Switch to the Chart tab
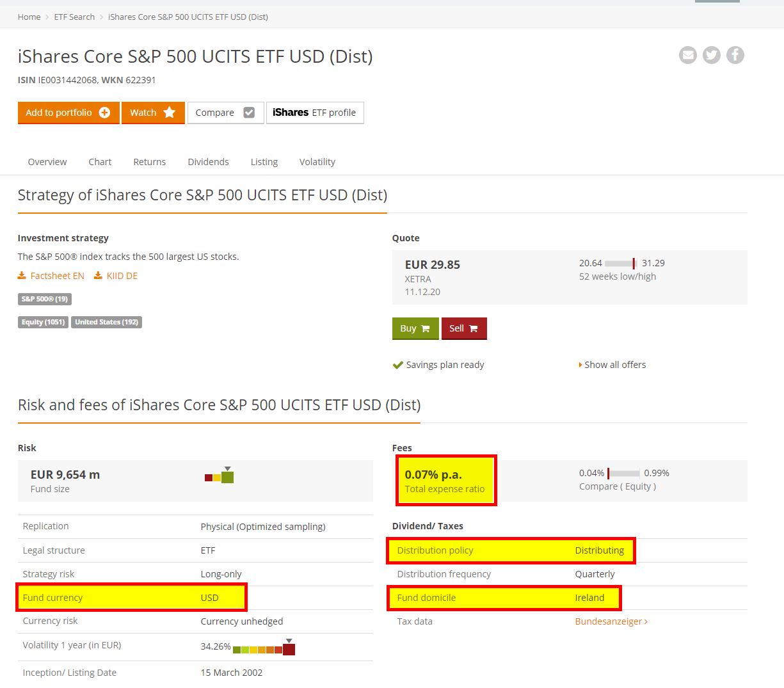Screen dimensions: 784x688 [100, 162]
